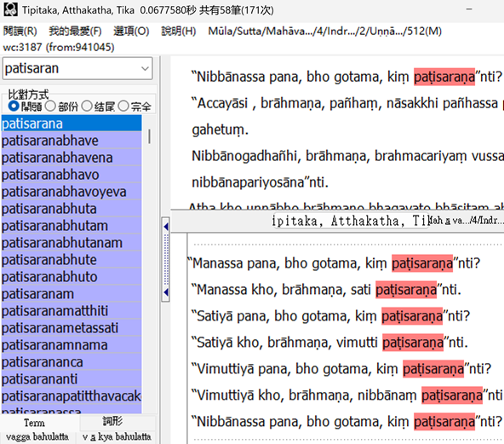
Task: Select 'patisaranabhavo' in the word list
Action: tap(72, 175)
